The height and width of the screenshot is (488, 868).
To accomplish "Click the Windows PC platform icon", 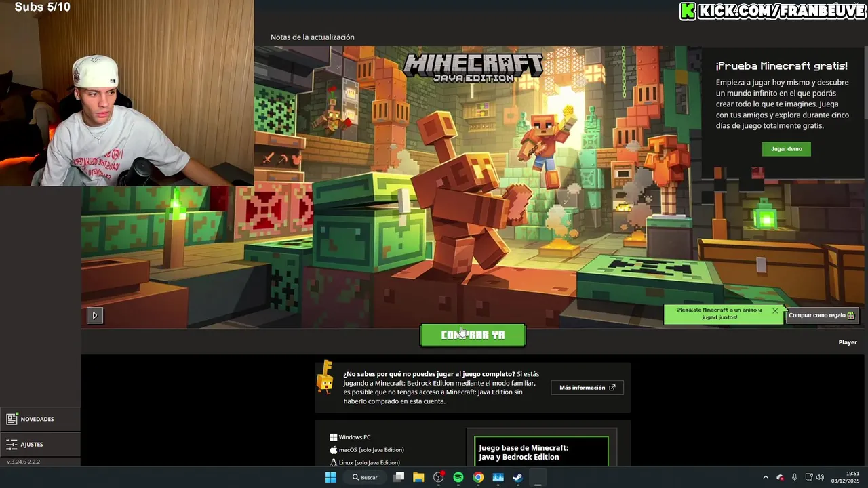I will pyautogui.click(x=334, y=437).
